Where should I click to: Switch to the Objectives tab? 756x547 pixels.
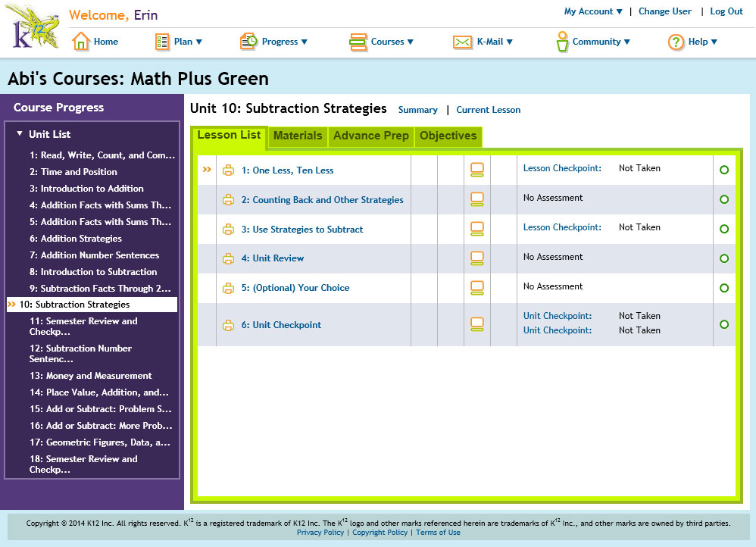point(448,136)
